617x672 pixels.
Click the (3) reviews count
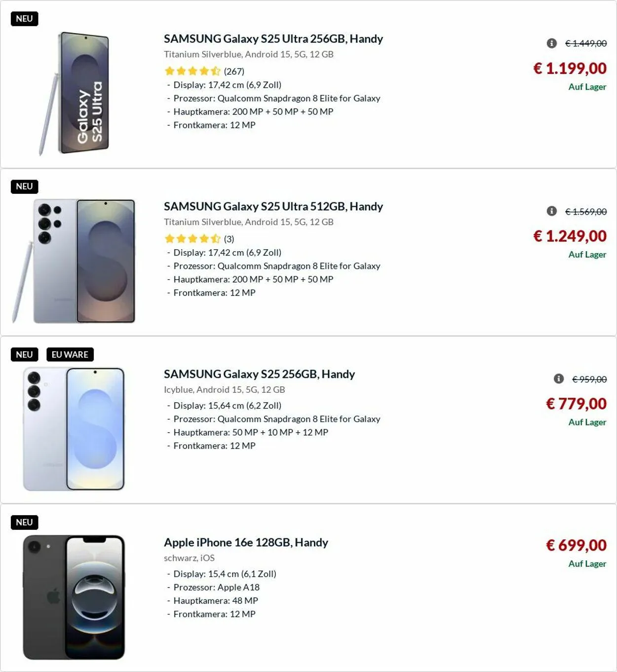click(229, 239)
